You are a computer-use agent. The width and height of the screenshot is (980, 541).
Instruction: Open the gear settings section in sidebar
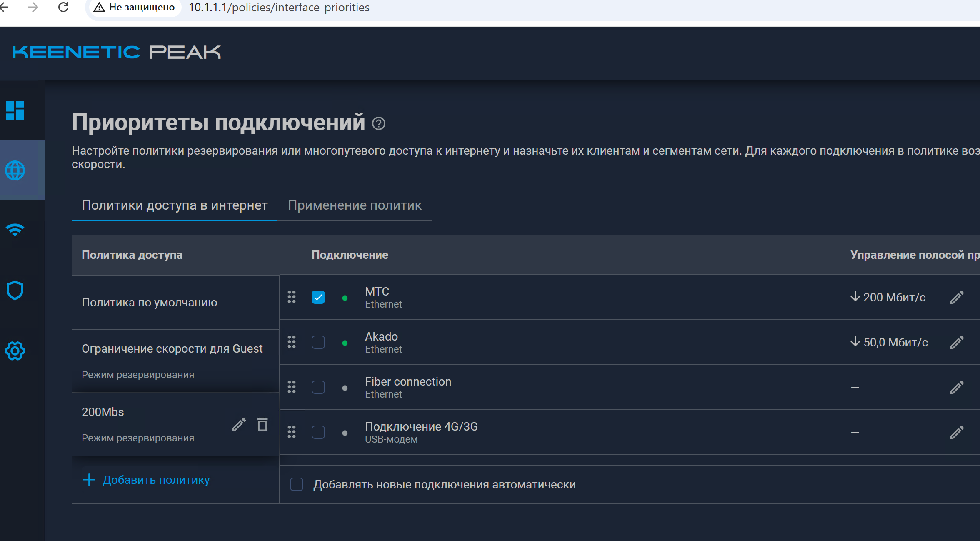tap(15, 351)
